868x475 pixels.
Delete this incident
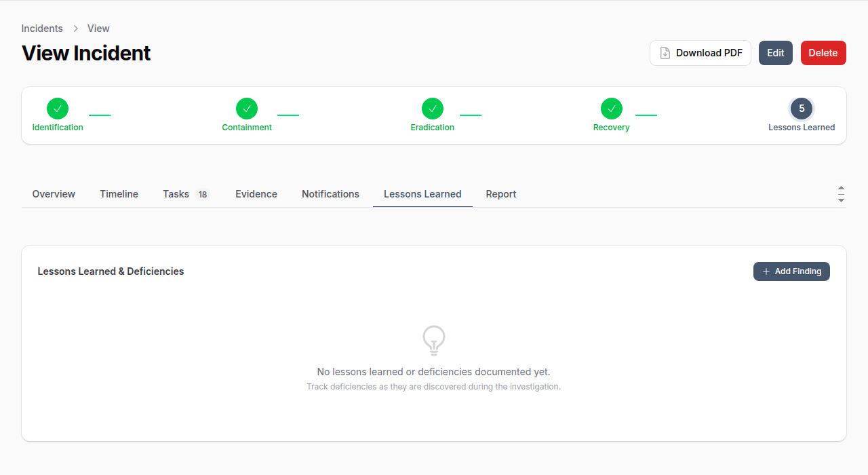[x=823, y=53]
